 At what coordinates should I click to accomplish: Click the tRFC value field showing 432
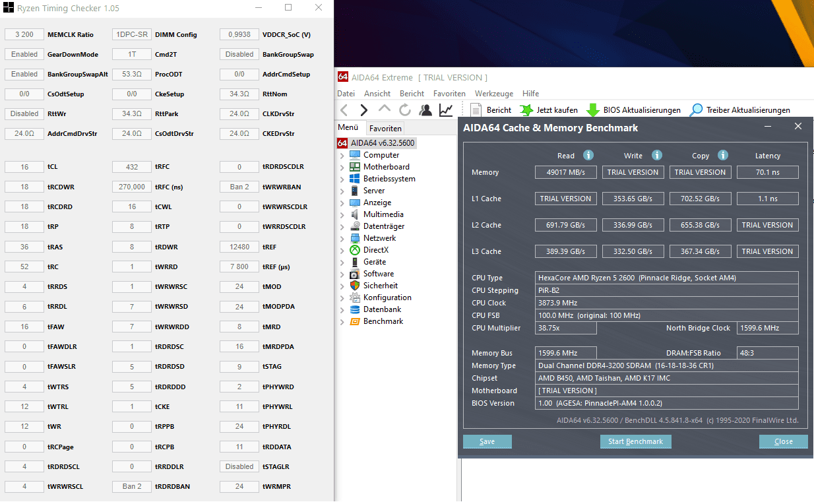tap(132, 167)
